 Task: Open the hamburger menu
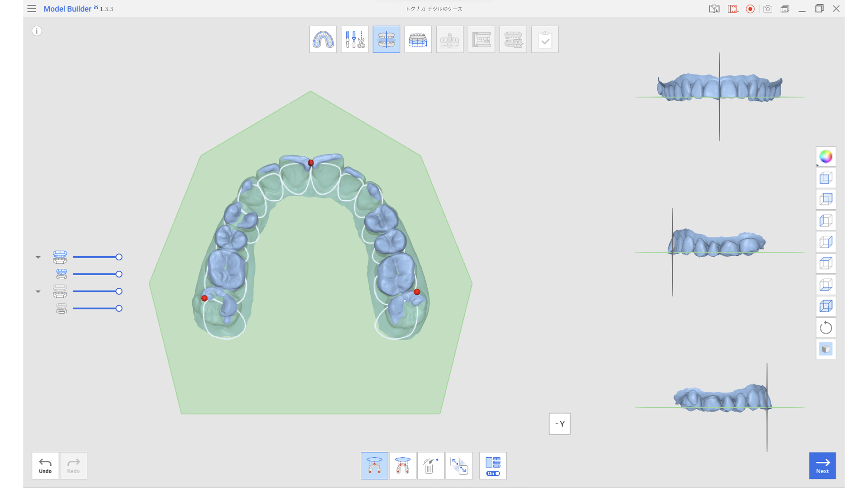(x=31, y=9)
